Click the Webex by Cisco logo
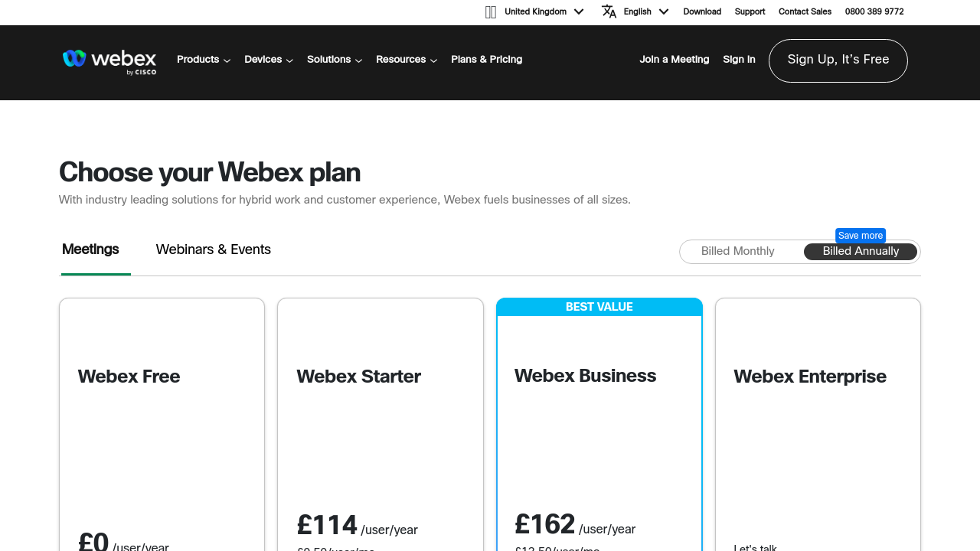 [109, 62]
